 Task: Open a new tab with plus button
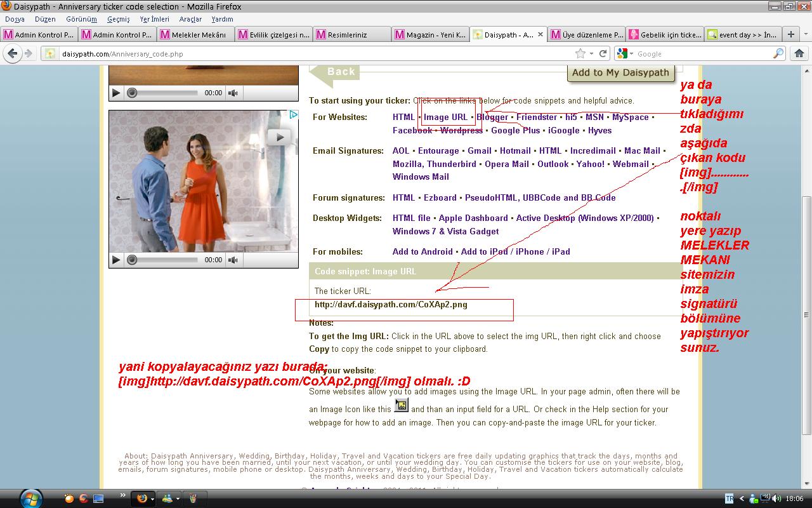coord(790,34)
